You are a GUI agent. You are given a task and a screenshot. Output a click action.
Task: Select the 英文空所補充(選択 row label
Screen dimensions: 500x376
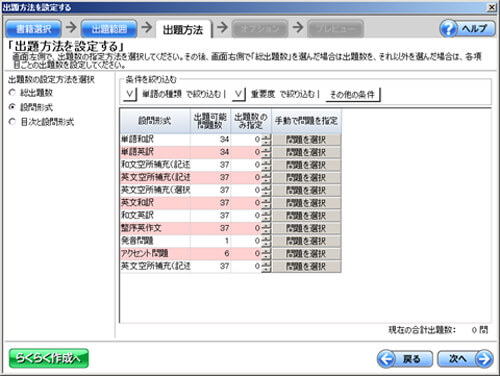pyautogui.click(x=155, y=190)
